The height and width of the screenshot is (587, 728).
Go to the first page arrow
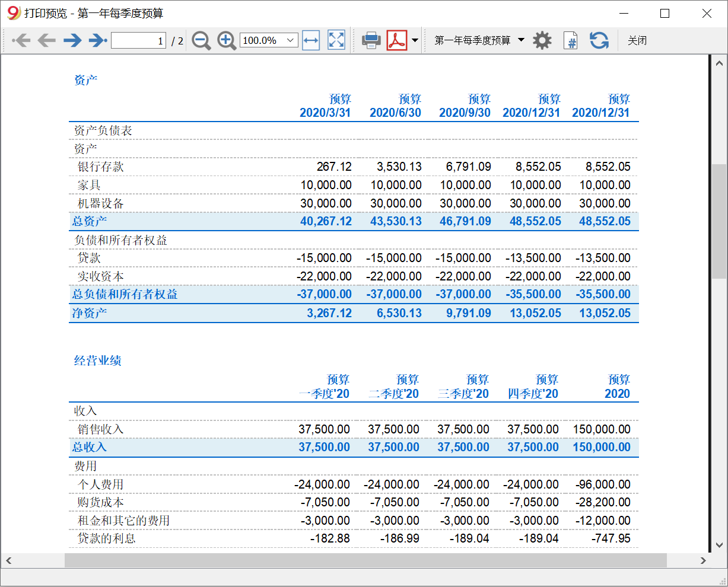tap(21, 40)
